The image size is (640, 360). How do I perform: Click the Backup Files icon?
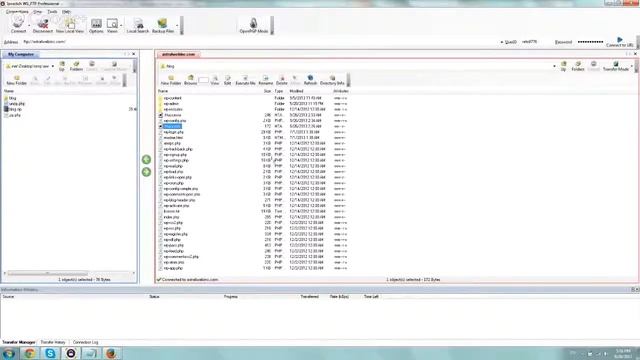163,25
